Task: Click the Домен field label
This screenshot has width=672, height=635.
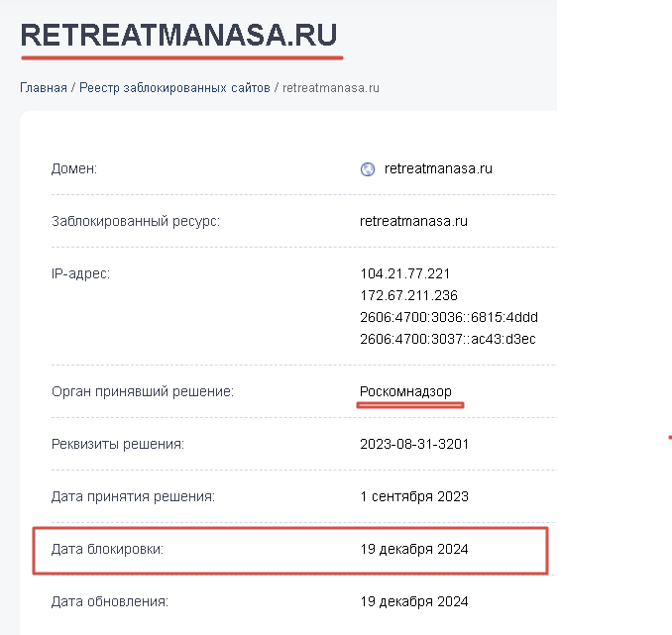Action: pos(74,169)
